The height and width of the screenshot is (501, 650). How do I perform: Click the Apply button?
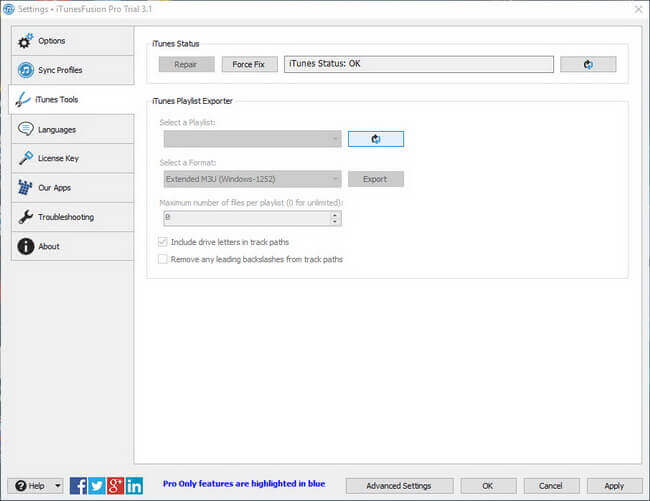pos(615,486)
